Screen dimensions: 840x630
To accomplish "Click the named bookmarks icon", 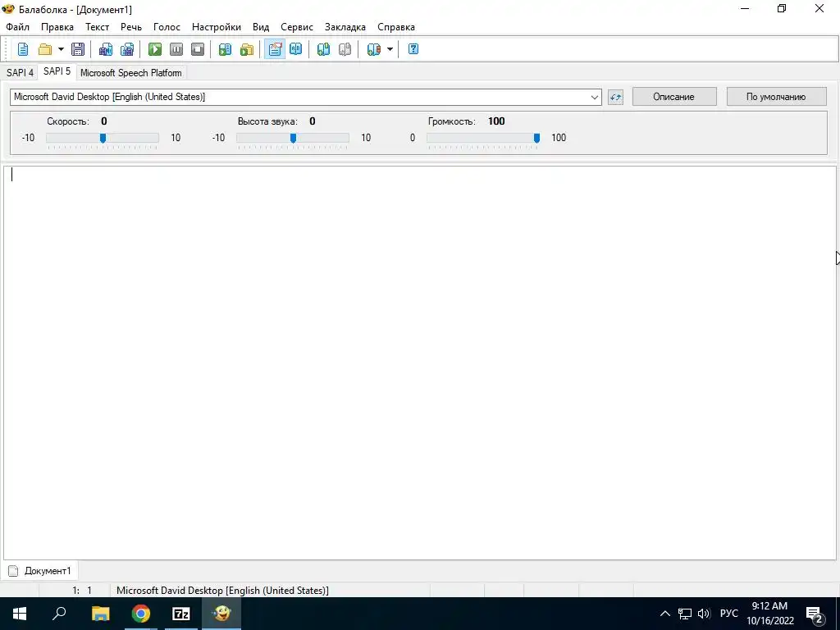I will (x=373, y=49).
